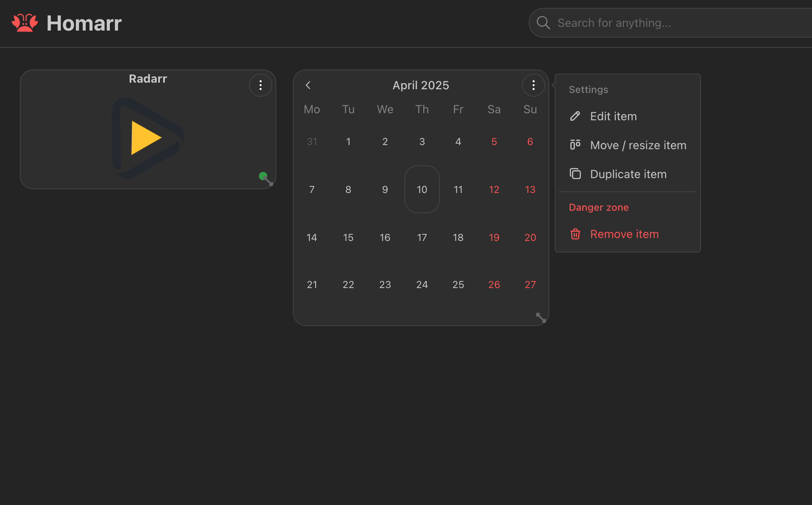Screen dimensions: 812x505
Task: Select Saturday April 5
Action: click(494, 142)
